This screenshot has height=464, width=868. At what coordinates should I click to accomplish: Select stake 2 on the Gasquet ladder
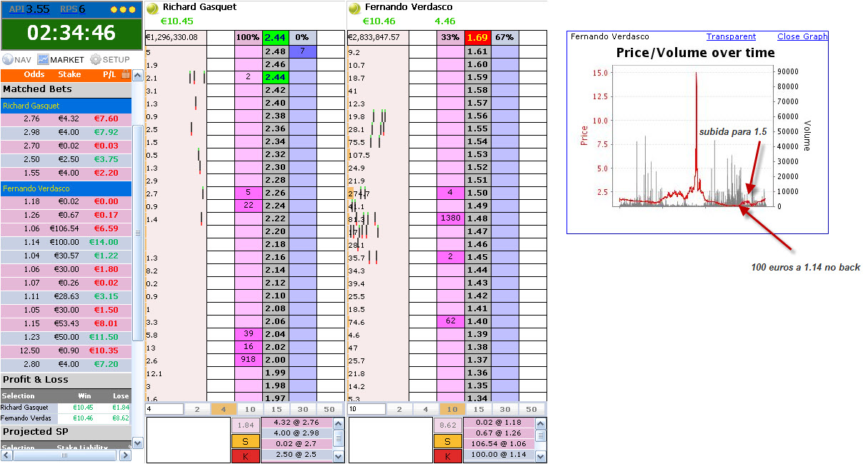[x=197, y=409]
